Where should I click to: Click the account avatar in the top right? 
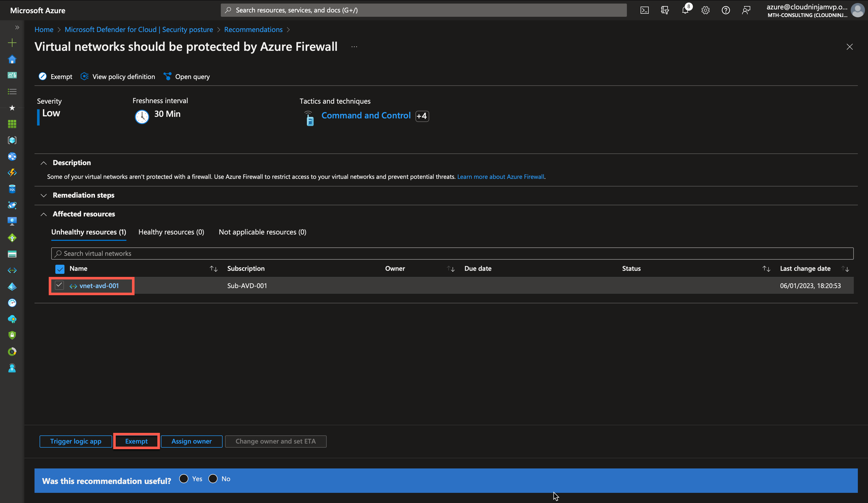857,10
